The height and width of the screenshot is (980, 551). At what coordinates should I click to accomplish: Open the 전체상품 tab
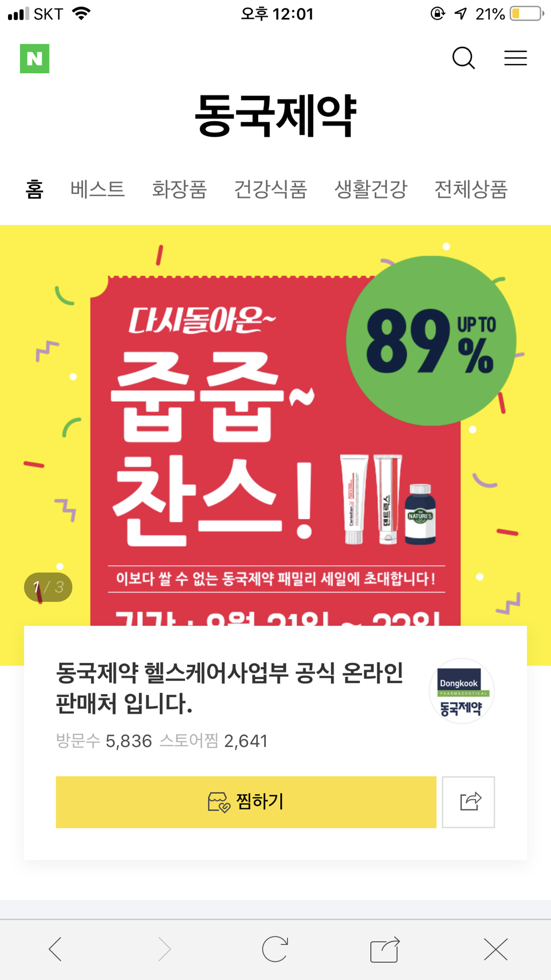(x=471, y=189)
